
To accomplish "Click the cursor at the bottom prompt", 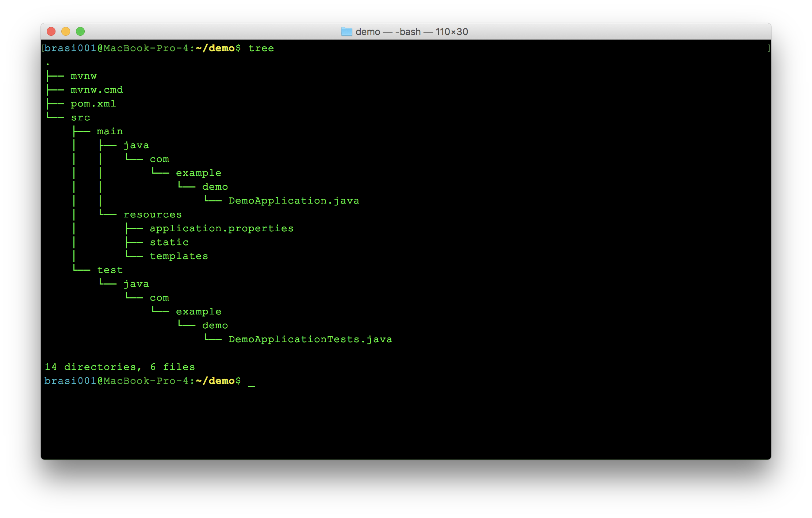I will tap(252, 382).
